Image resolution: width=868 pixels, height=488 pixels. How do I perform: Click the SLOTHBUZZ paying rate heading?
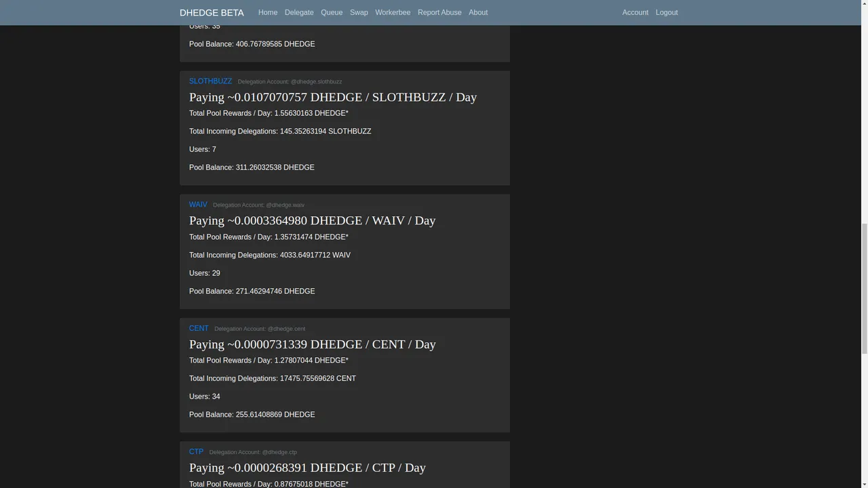pos(333,97)
